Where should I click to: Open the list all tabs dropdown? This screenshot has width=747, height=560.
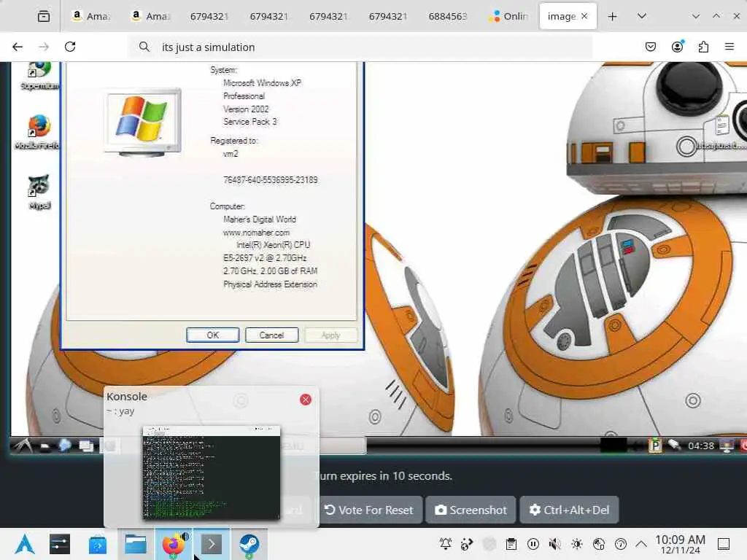[642, 16]
